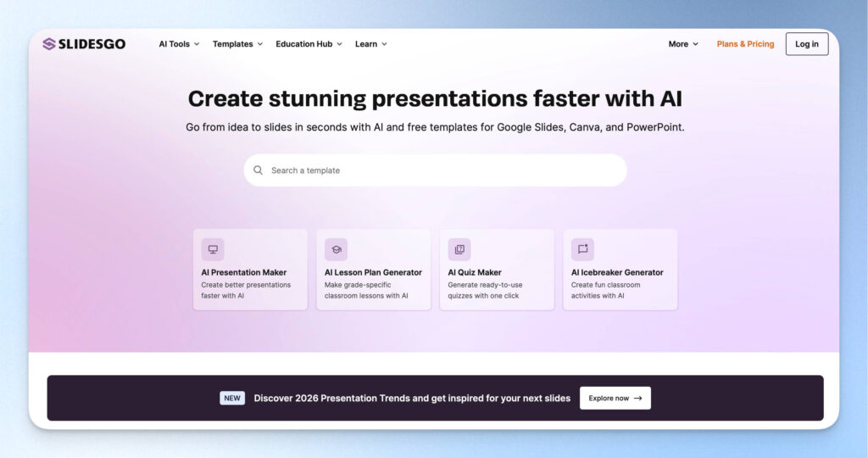Screen dimensions: 868x458
Task: Expand the AI Tools menu
Action: click(x=179, y=44)
